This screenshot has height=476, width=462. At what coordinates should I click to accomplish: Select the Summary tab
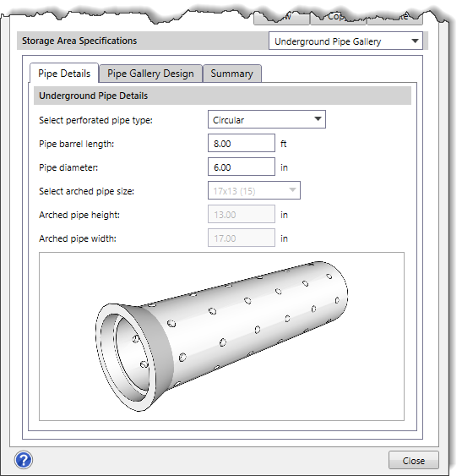point(231,74)
